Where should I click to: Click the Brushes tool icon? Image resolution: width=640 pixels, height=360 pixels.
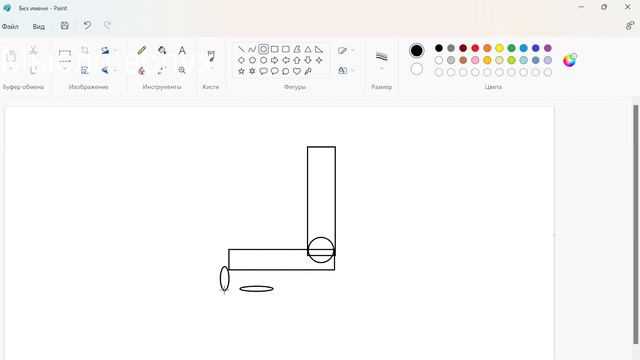211,56
